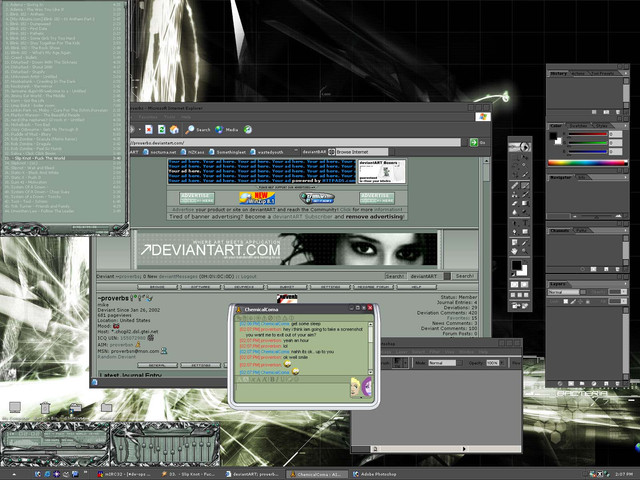Switch to the Swatches tab
The width and height of the screenshot is (640, 480).
click(578, 126)
